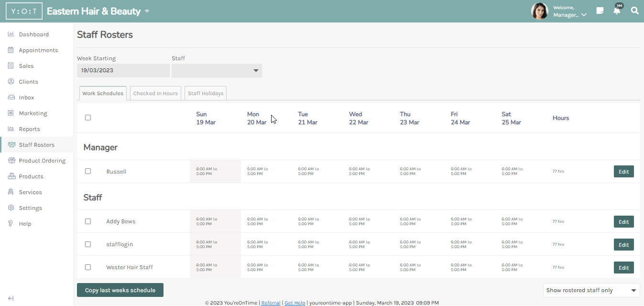This screenshot has width=644, height=306.
Task: Click Russell's 77 hrs total
Action: click(x=558, y=171)
